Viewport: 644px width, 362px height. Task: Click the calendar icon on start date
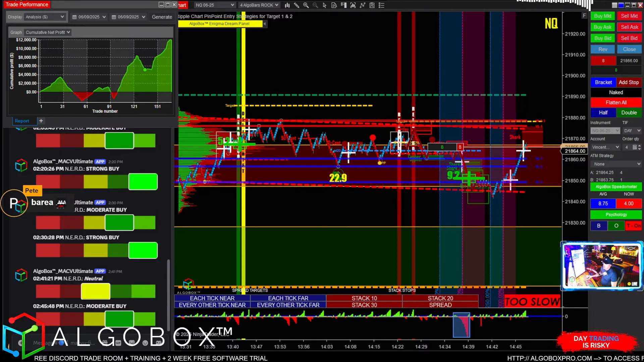click(x=74, y=17)
